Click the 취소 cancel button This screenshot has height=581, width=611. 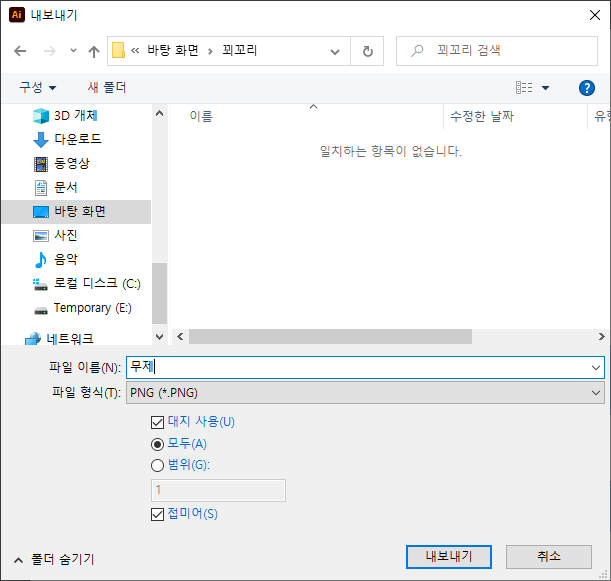coord(549,557)
